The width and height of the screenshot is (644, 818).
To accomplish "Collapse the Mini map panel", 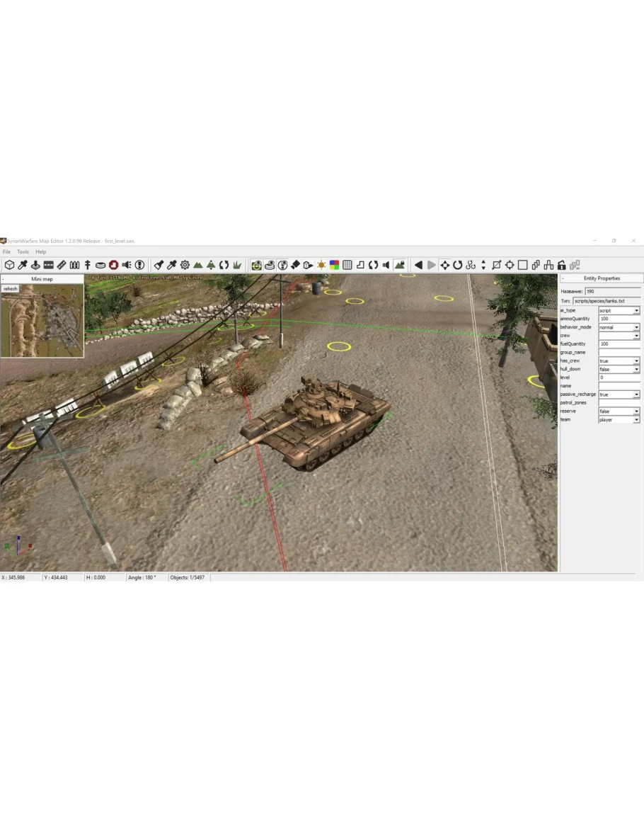I will (4, 279).
